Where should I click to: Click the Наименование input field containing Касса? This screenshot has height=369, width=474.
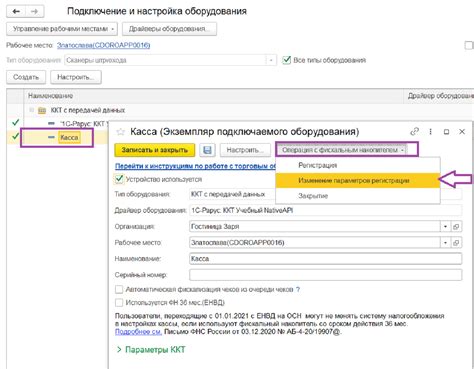click(x=325, y=259)
